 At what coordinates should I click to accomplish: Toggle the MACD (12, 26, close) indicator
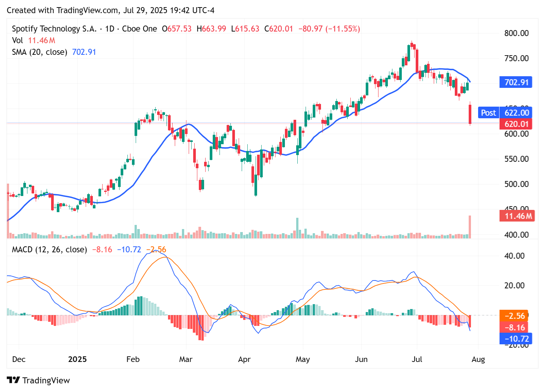tap(49, 249)
